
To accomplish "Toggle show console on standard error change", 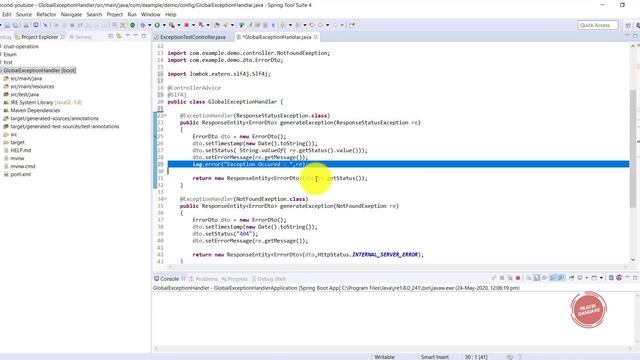I will 562,278.
